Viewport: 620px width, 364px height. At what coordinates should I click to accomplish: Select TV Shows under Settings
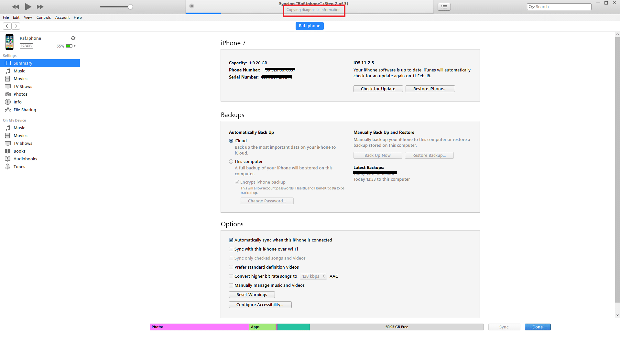coord(40,86)
